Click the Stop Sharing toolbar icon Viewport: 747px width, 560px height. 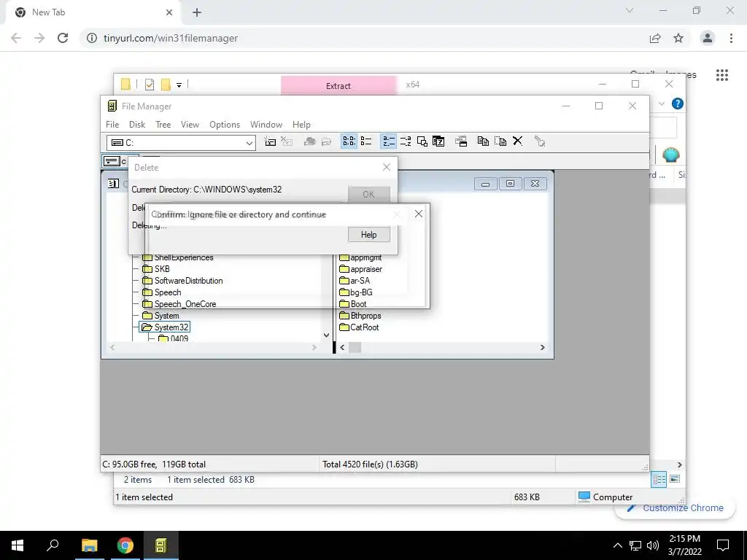326,141
